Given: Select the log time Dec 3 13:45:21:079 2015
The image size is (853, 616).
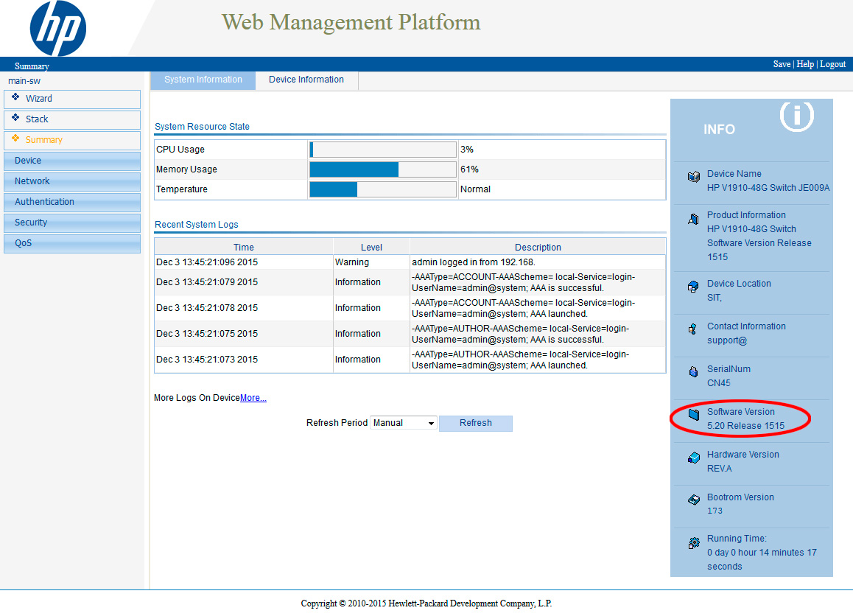Looking at the screenshot, I should 207,282.
